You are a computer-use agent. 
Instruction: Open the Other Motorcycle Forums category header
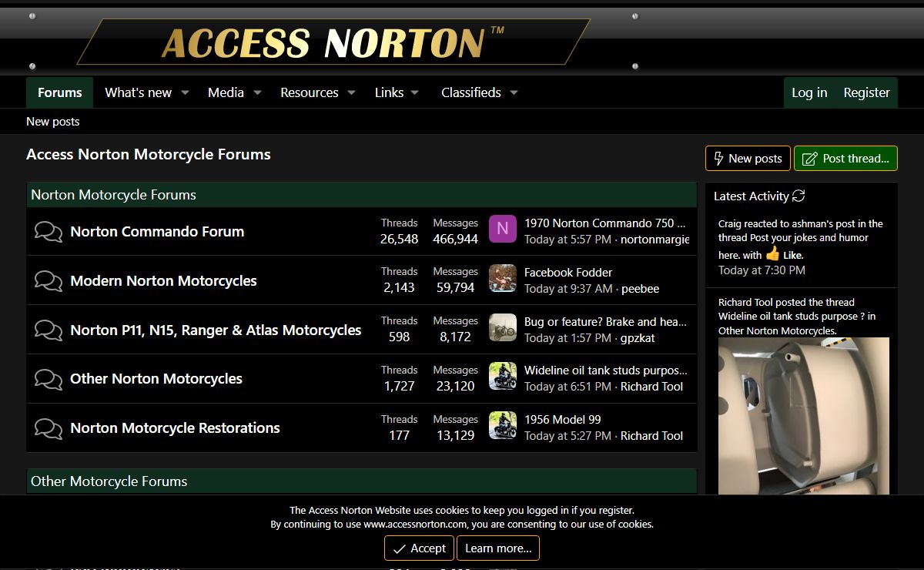click(x=109, y=481)
